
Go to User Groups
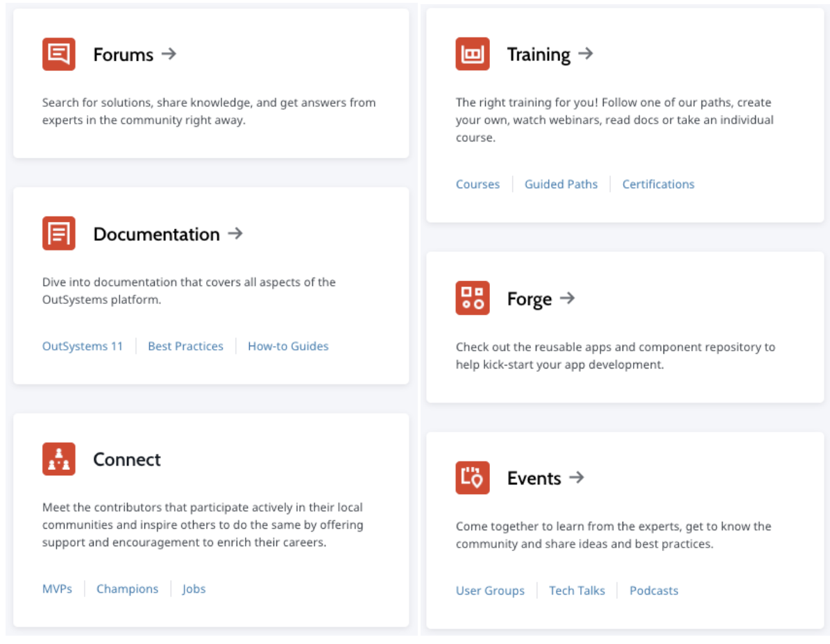click(x=490, y=591)
